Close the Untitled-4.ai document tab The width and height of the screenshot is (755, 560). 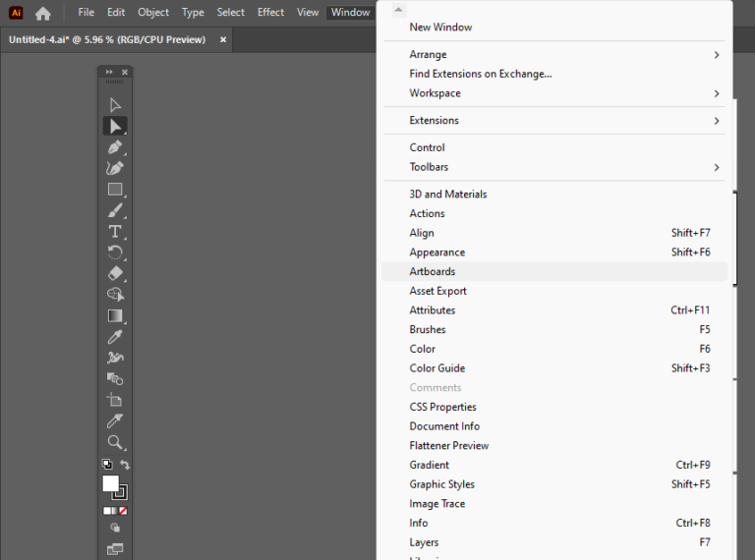[x=223, y=39]
